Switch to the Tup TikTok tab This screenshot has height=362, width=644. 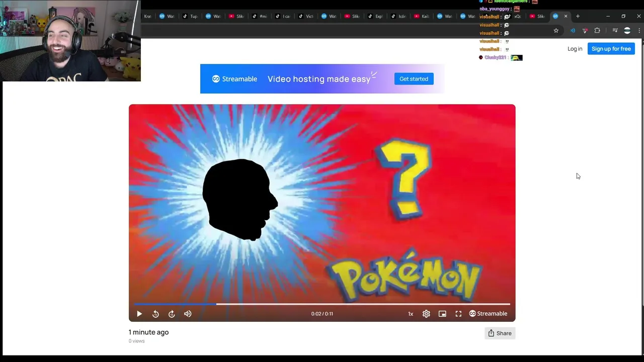pyautogui.click(x=190, y=16)
